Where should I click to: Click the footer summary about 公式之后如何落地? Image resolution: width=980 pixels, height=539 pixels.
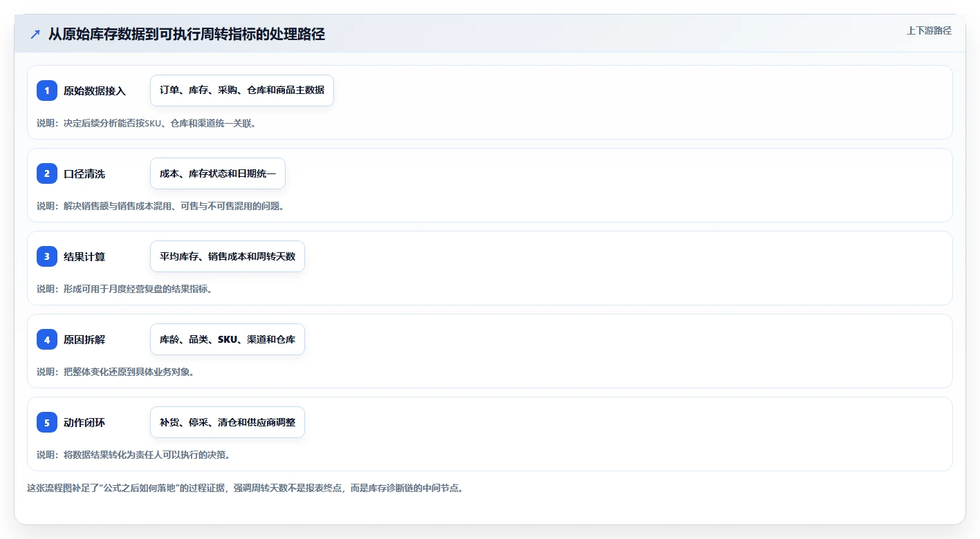coord(245,488)
